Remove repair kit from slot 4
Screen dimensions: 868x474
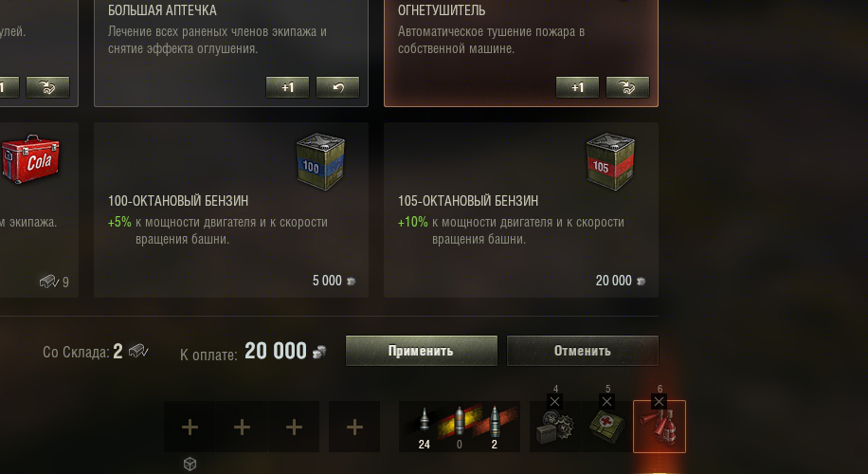point(554,401)
